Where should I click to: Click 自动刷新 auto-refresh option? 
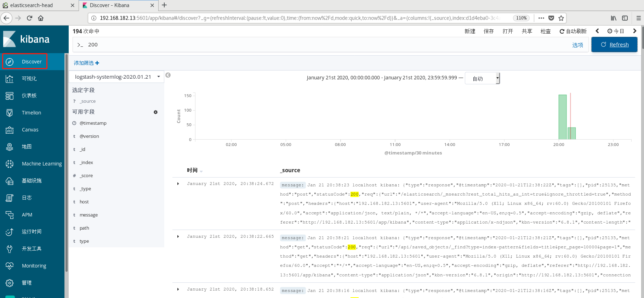(x=573, y=31)
